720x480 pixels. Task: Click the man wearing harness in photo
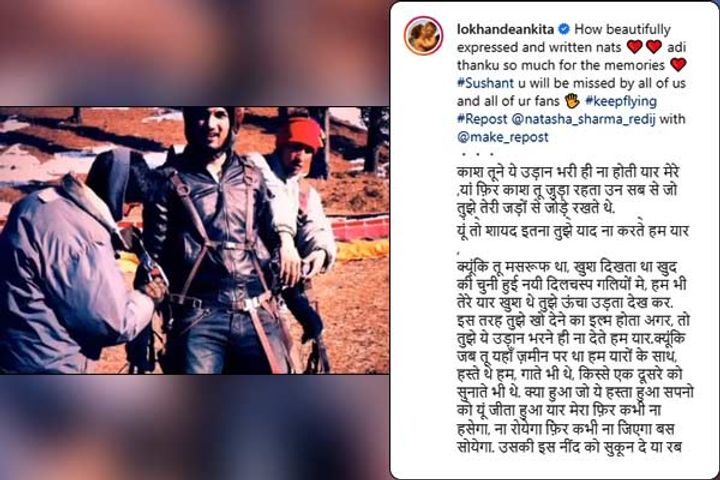point(216,239)
